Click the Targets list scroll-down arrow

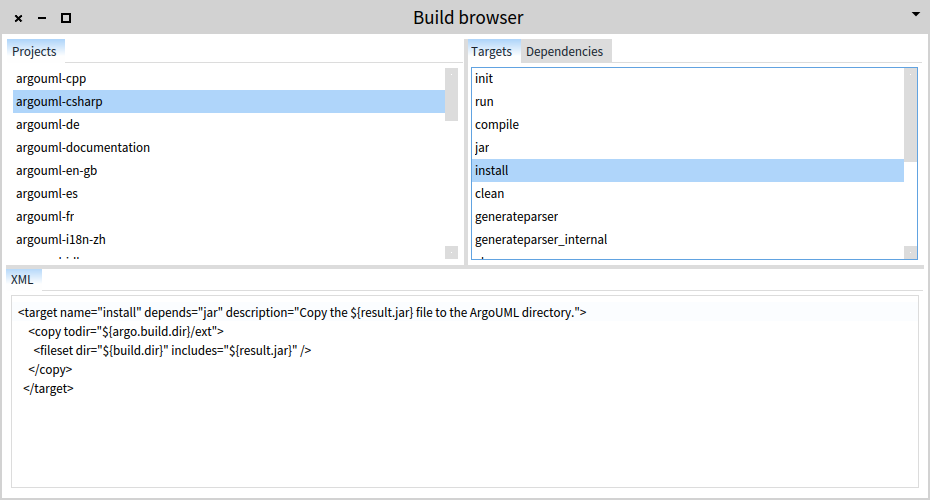tap(910, 253)
